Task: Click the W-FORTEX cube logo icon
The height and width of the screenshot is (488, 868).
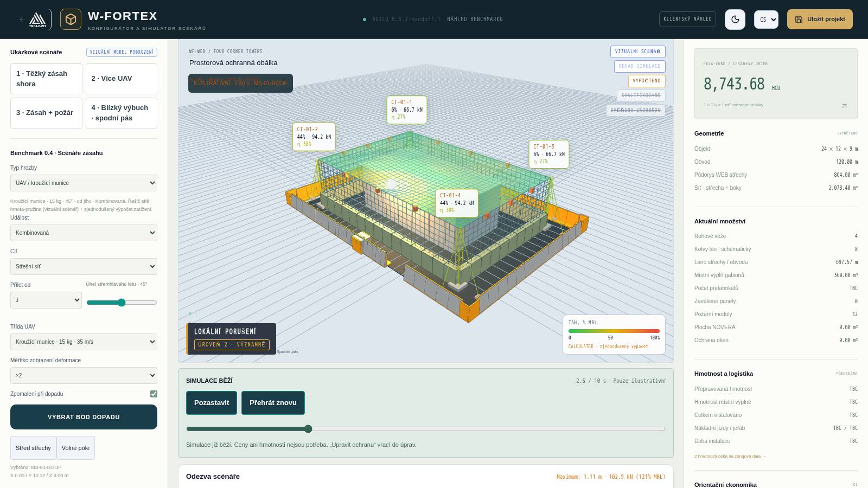Action: click(71, 20)
